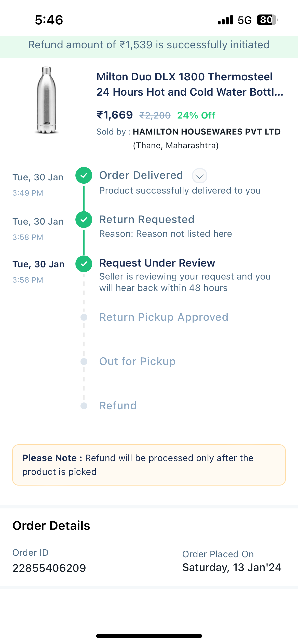Open the Milton Duo DLX 1800 product title

pos(189,84)
